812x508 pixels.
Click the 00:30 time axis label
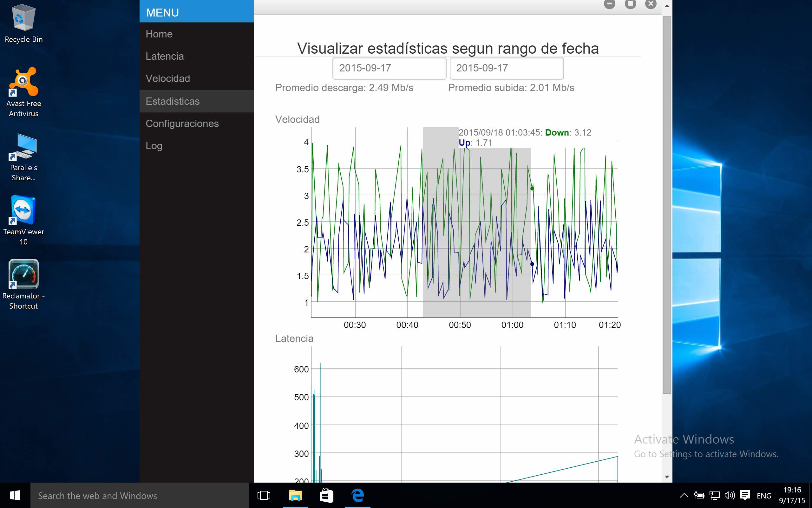pos(355,325)
